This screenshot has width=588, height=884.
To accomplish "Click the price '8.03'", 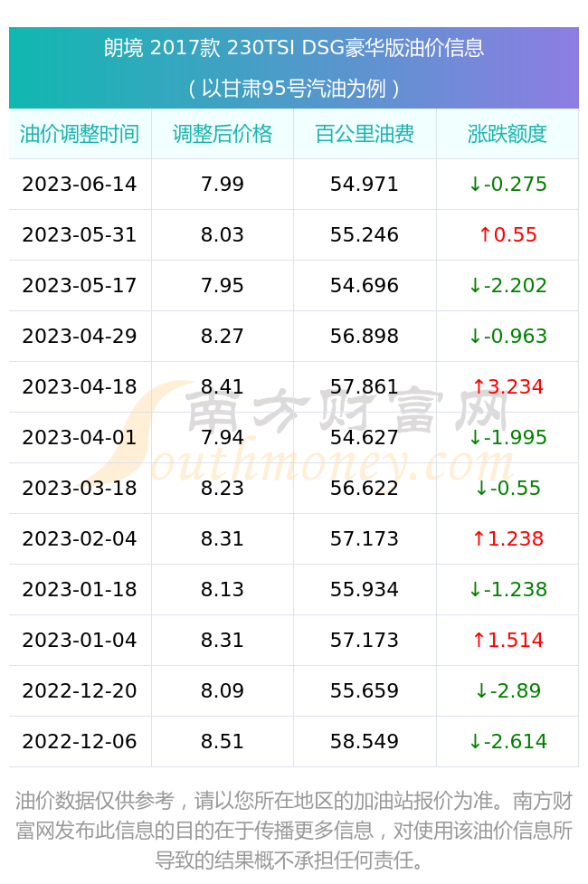I will click(x=223, y=235).
